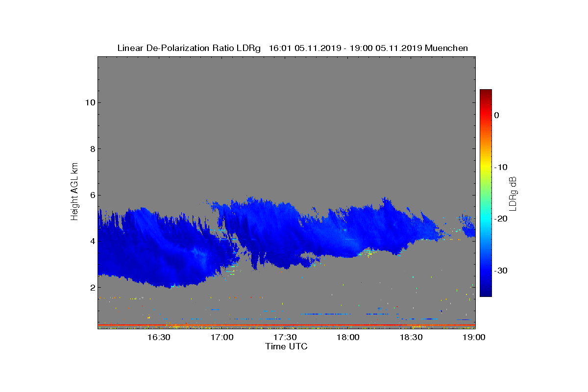Click the colorbar '0' value label
Image resolution: width=588 pixels, height=392 pixels.
click(x=496, y=115)
